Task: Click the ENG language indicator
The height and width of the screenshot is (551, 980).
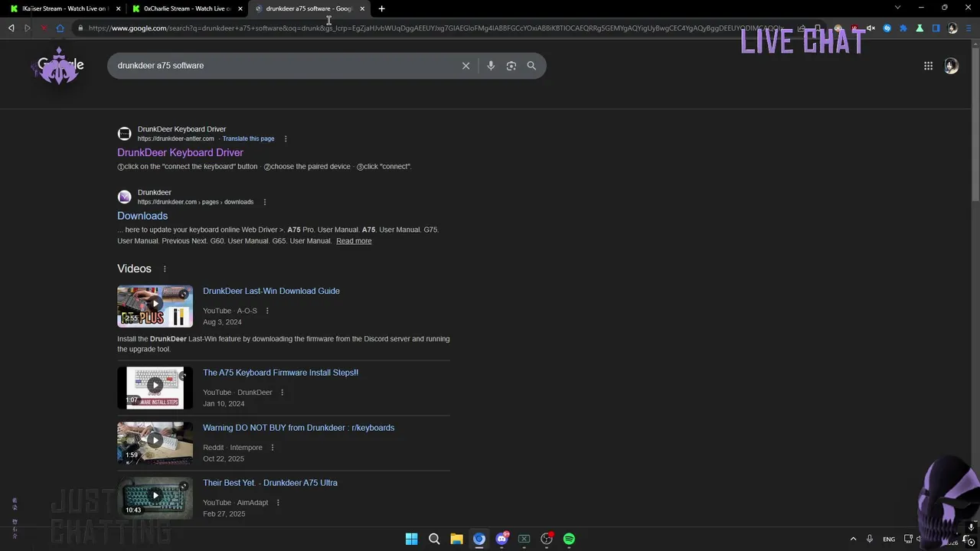Action: click(x=889, y=539)
